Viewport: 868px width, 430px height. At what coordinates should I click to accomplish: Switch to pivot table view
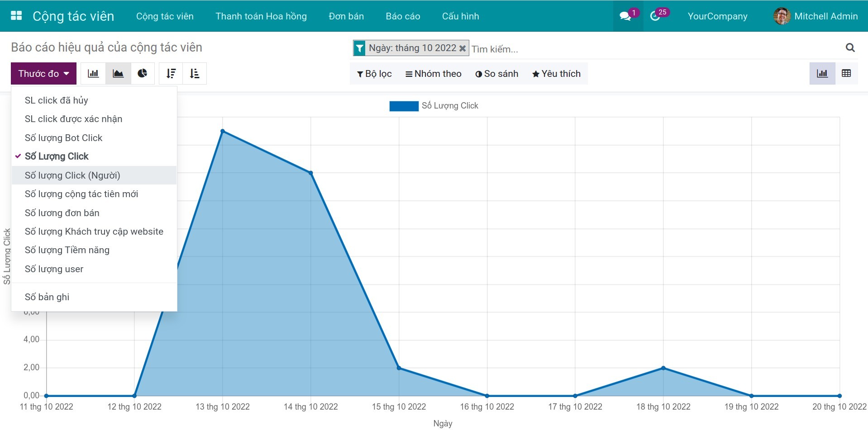[x=846, y=74]
